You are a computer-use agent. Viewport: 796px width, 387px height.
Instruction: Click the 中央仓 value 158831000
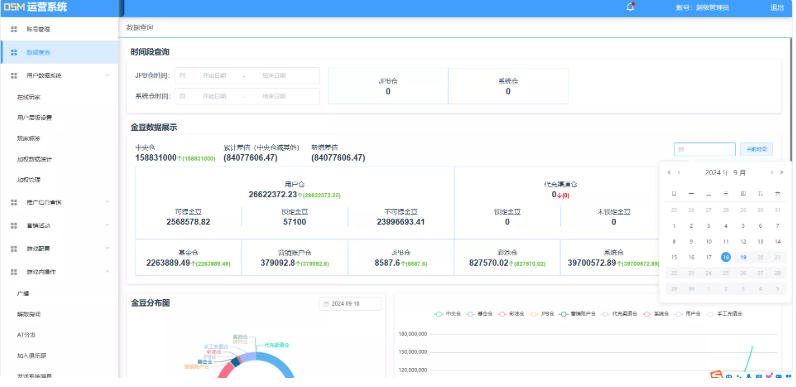[156, 158]
